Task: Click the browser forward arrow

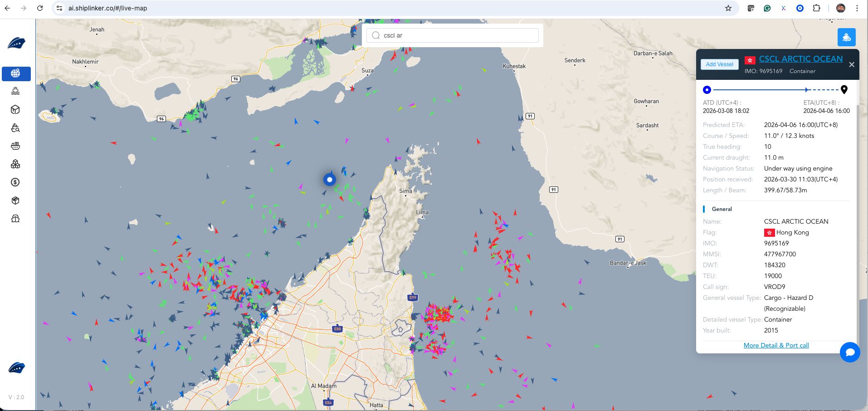Action: click(x=24, y=8)
